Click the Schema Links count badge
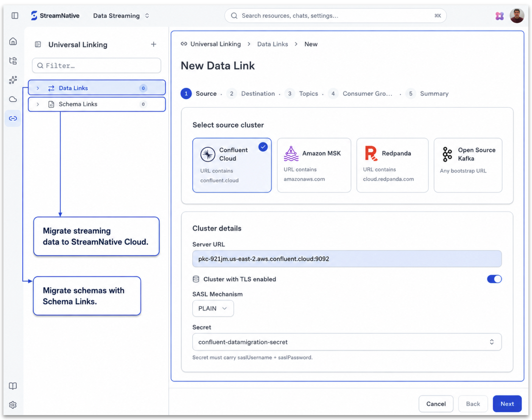Screen dimensions: 532x420 (143, 104)
